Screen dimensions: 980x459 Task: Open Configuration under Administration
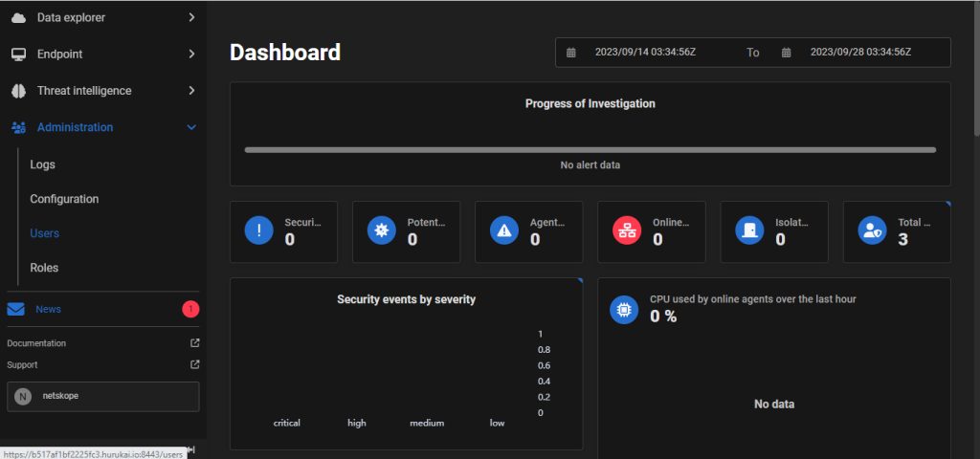(x=64, y=199)
